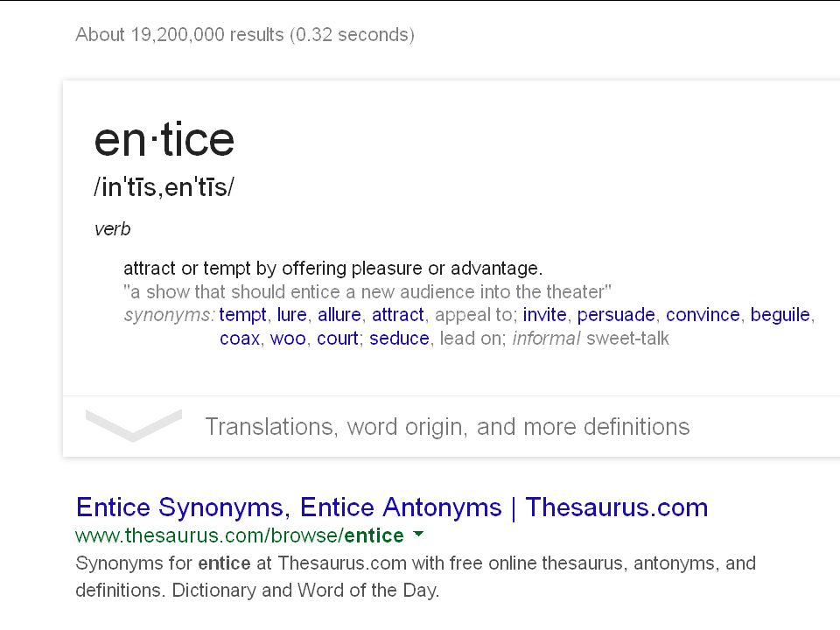The width and height of the screenshot is (840, 630).
Task: Follow the 'lure' synonym link
Action: click(x=292, y=314)
